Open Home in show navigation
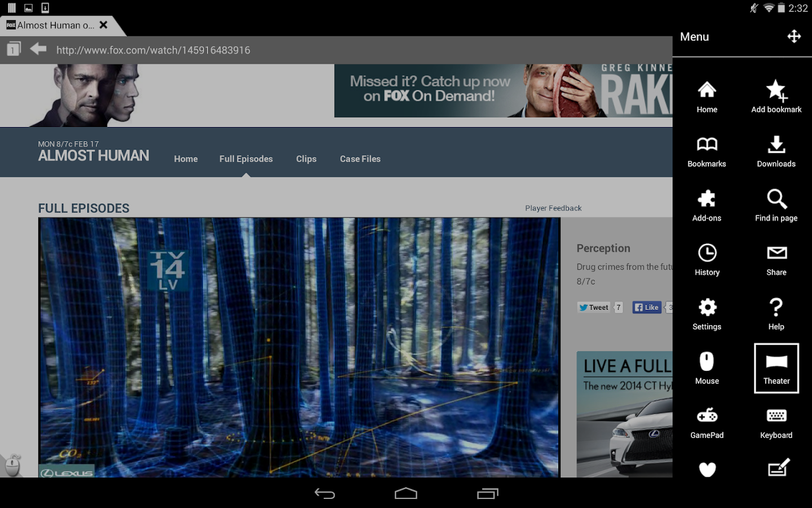812x508 pixels. [186, 159]
